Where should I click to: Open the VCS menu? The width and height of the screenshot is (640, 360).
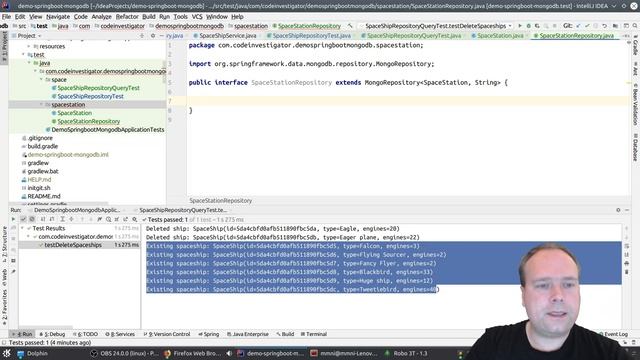point(197,17)
